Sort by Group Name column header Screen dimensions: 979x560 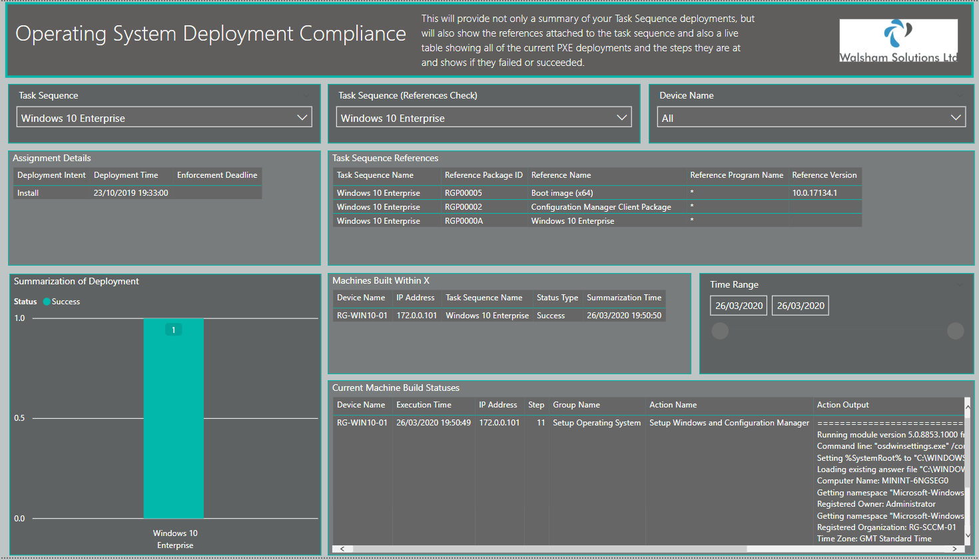coord(576,405)
